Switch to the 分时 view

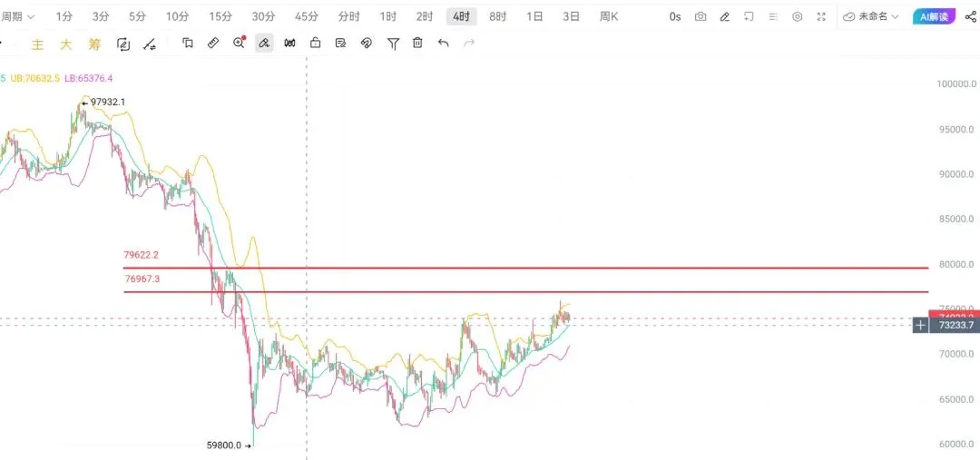click(x=348, y=17)
